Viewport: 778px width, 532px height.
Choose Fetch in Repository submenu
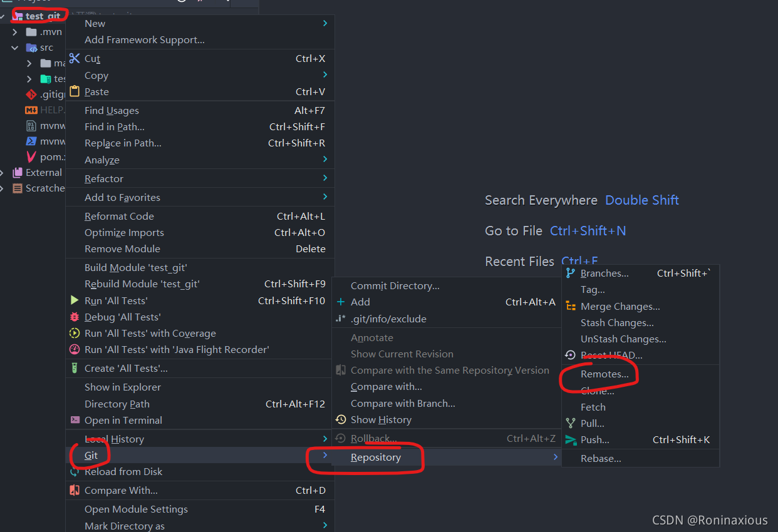[x=640, y=407]
